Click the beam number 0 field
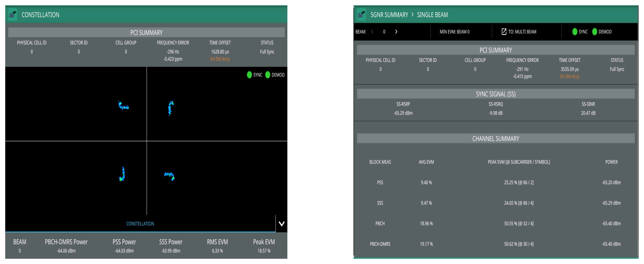This screenshot has height=264, width=644. pyautogui.click(x=384, y=32)
